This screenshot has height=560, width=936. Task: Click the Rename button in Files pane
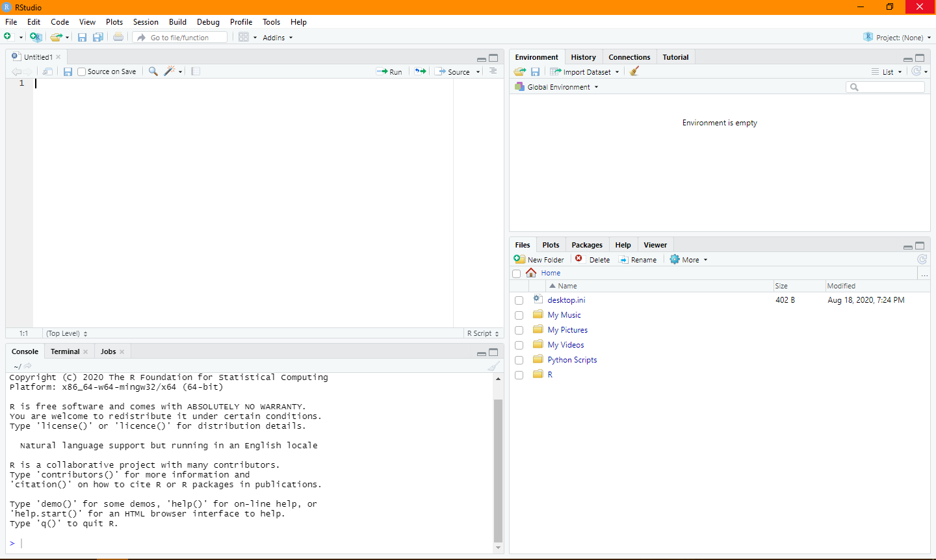click(638, 259)
